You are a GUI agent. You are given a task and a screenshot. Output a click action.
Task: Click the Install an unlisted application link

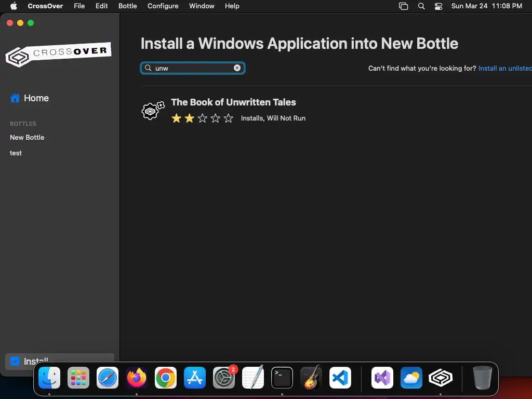(x=505, y=68)
